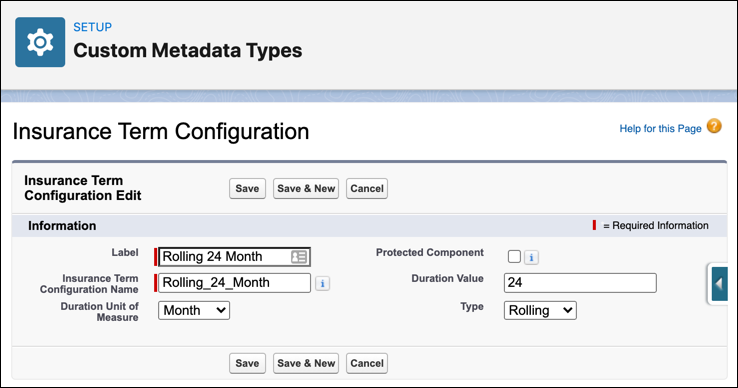The image size is (738, 388).
Task: Open the orange help question mark icon
Action: (714, 126)
